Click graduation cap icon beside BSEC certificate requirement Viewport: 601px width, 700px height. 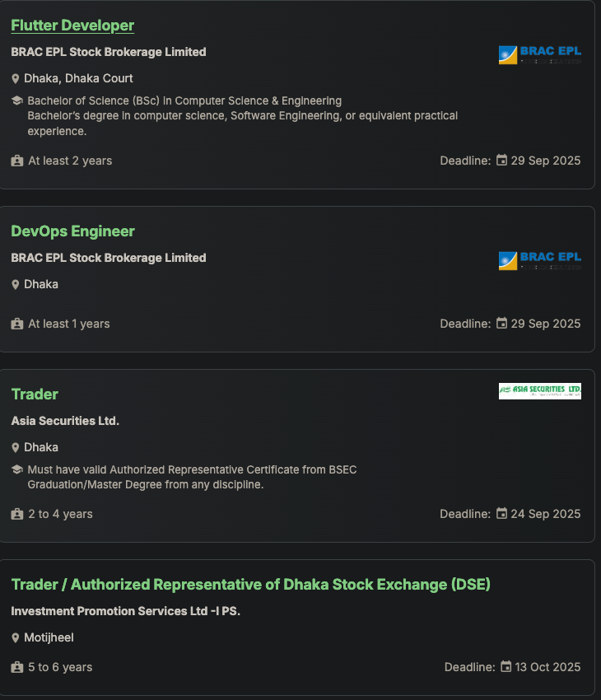(x=16, y=470)
